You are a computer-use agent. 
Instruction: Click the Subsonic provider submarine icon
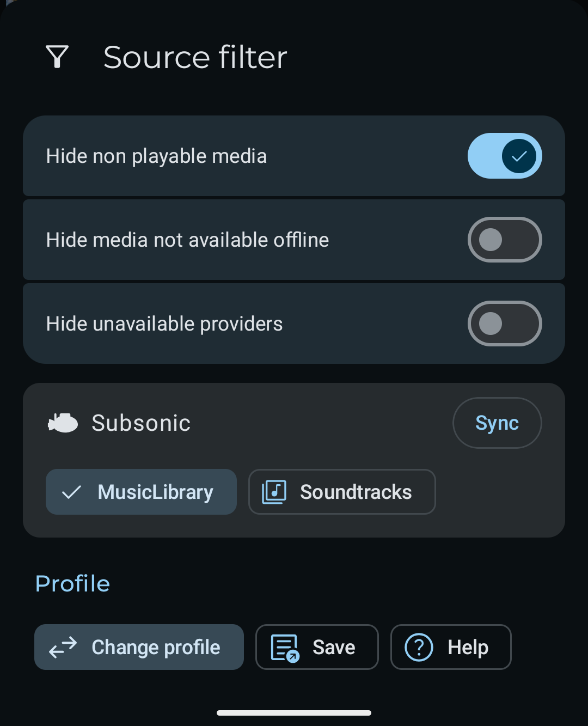(63, 423)
